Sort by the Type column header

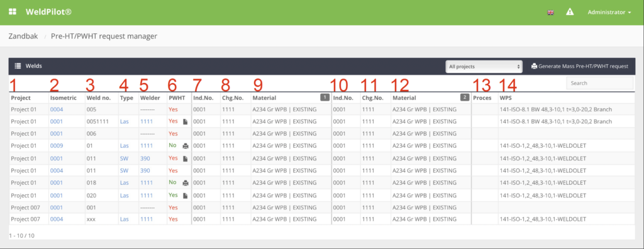[126, 98]
